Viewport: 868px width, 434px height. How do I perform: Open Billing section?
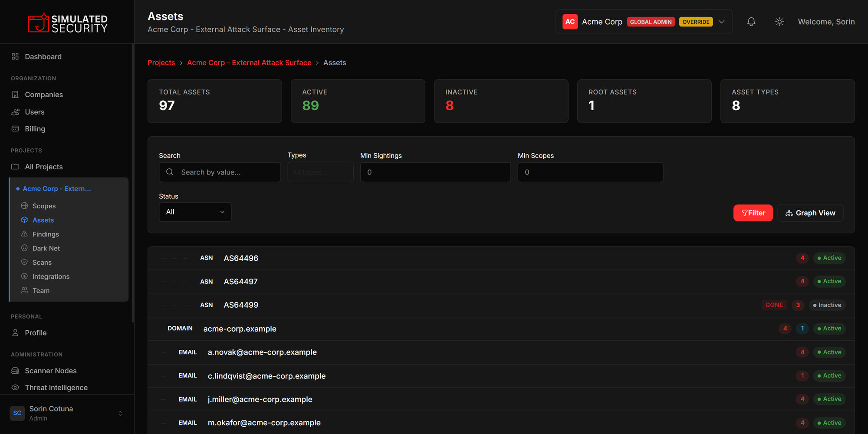pos(35,129)
